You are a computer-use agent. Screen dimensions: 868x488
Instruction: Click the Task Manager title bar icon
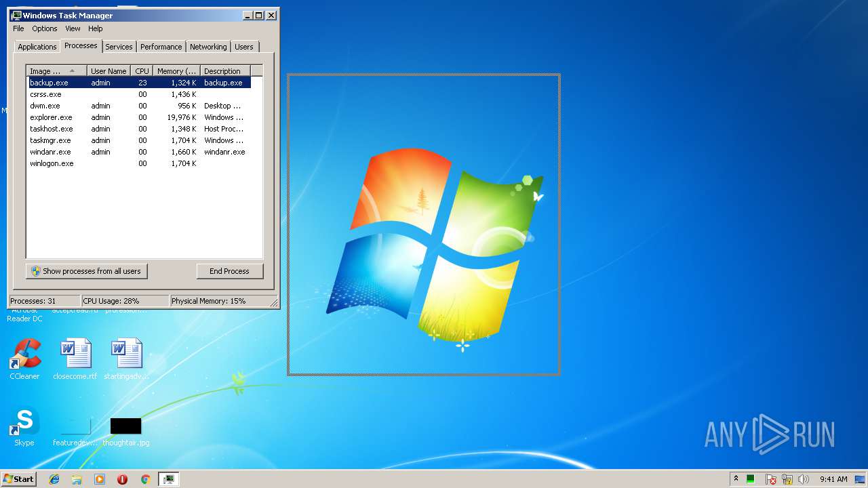pyautogui.click(x=16, y=15)
